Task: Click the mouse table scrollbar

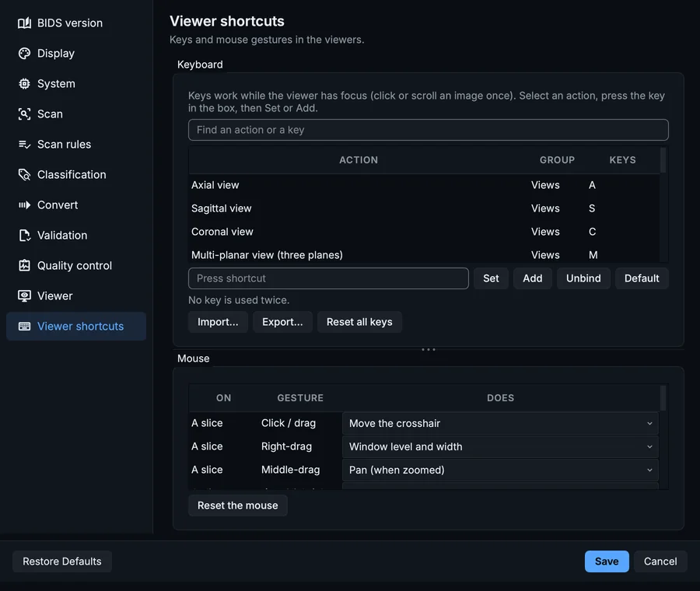Action: click(x=663, y=398)
